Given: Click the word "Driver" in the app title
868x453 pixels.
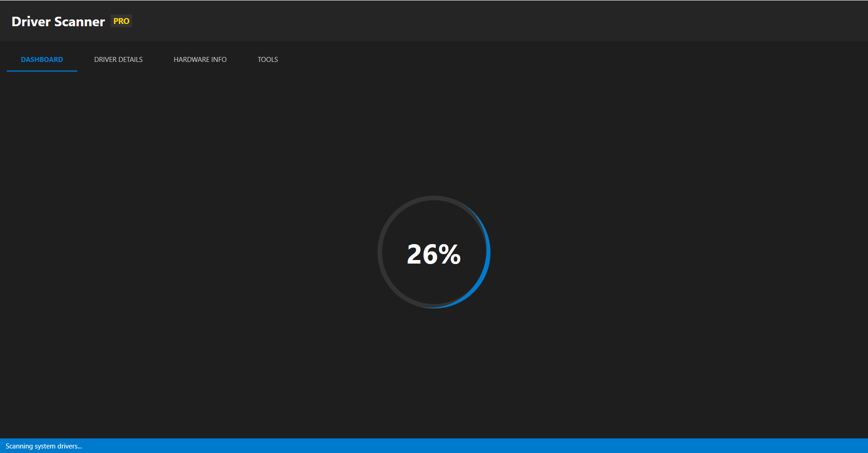Looking at the screenshot, I should click(31, 22).
